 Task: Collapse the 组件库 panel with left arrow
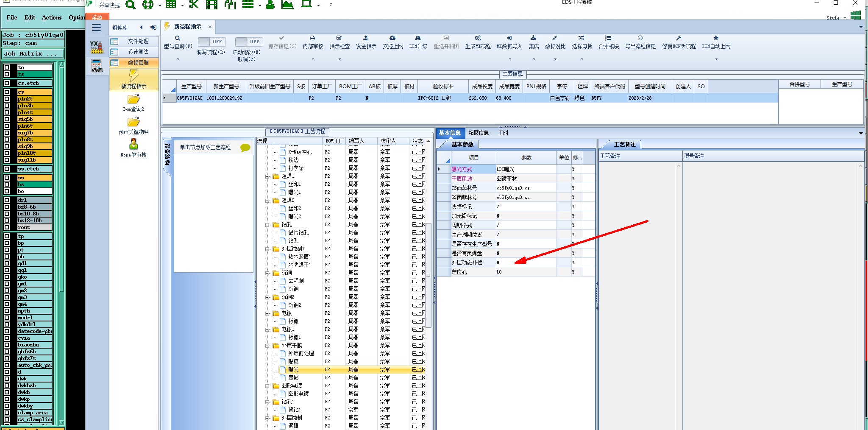click(x=141, y=28)
